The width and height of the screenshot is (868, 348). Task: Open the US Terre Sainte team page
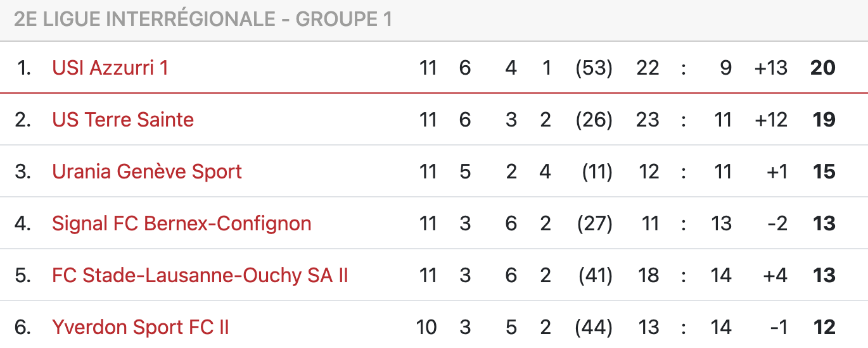click(x=123, y=120)
